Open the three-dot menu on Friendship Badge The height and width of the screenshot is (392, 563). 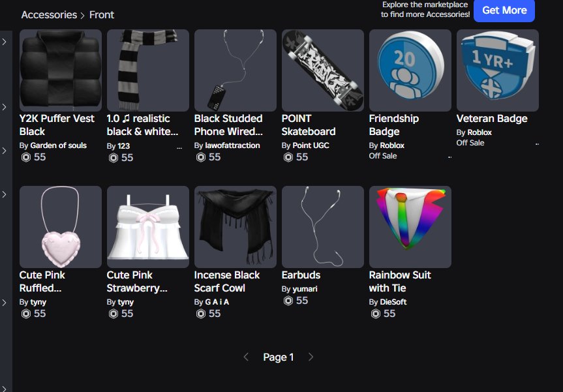pyautogui.click(x=450, y=157)
